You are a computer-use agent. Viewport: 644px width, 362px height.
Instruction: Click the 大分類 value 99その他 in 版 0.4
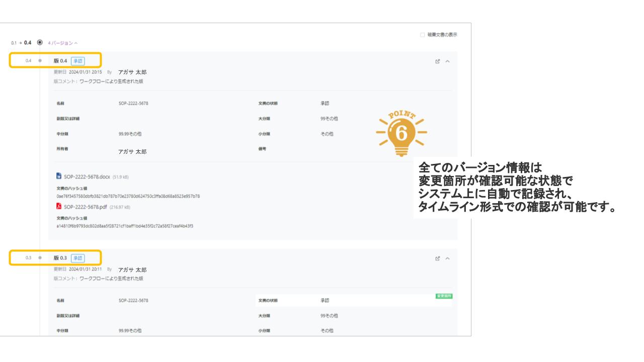(x=329, y=119)
